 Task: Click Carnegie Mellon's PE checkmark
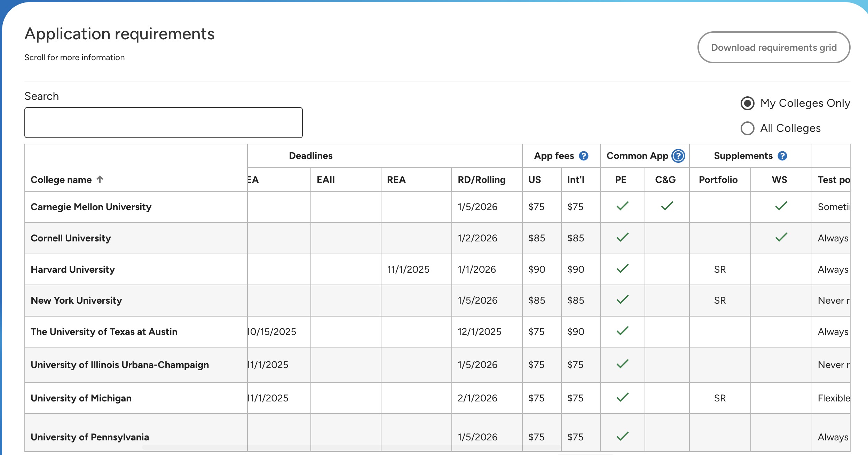623,206
